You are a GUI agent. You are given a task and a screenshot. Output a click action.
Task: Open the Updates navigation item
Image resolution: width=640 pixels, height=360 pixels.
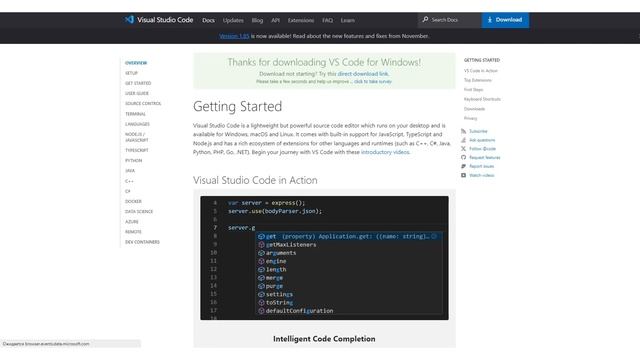click(x=233, y=20)
